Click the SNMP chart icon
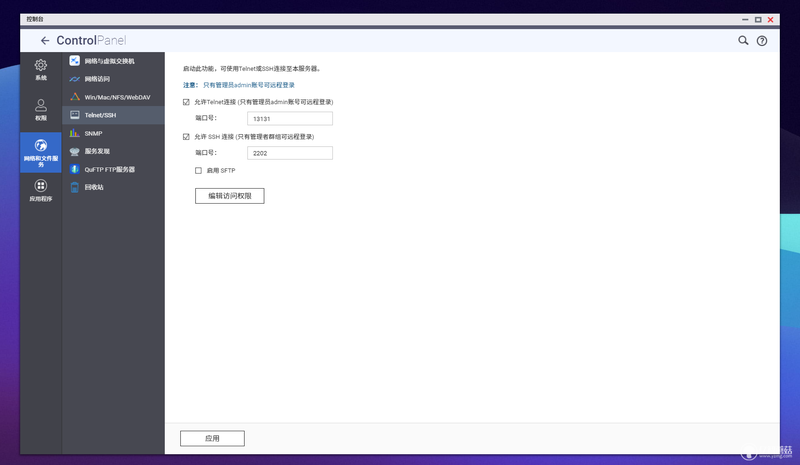Screen dimensions: 800x465 click(x=74, y=133)
